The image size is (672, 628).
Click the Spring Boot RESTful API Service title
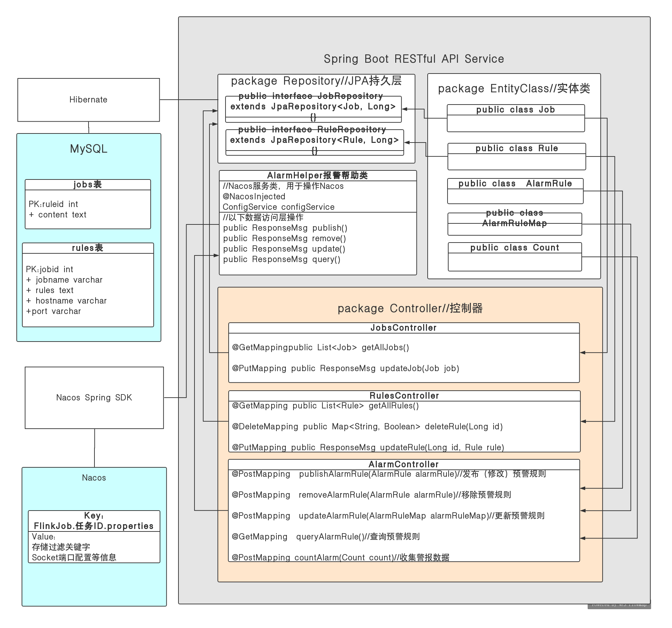(x=414, y=59)
